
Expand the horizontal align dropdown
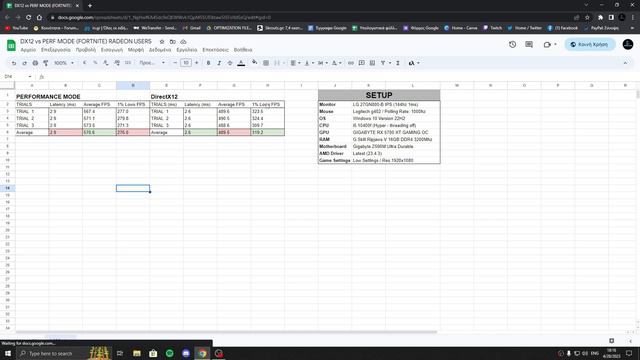pyautogui.click(x=296, y=63)
